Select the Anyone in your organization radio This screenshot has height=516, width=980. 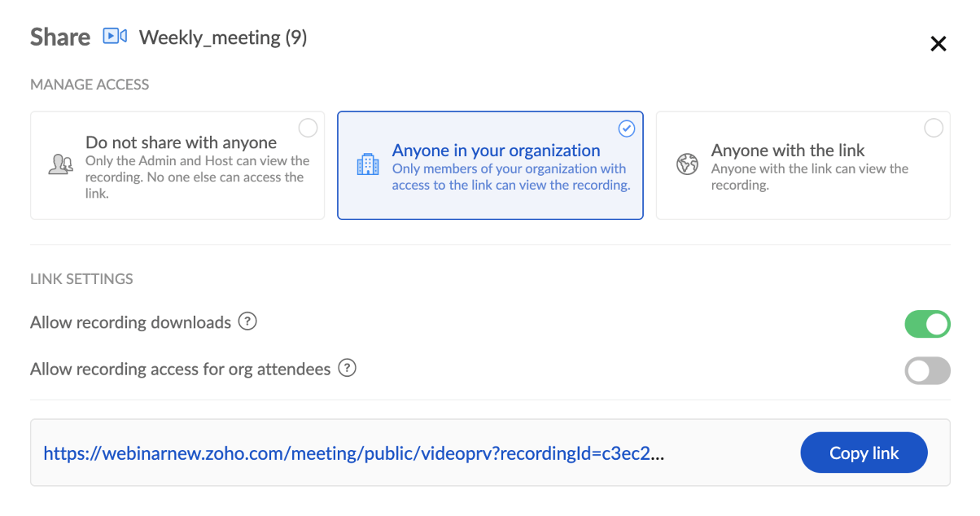[x=626, y=128]
